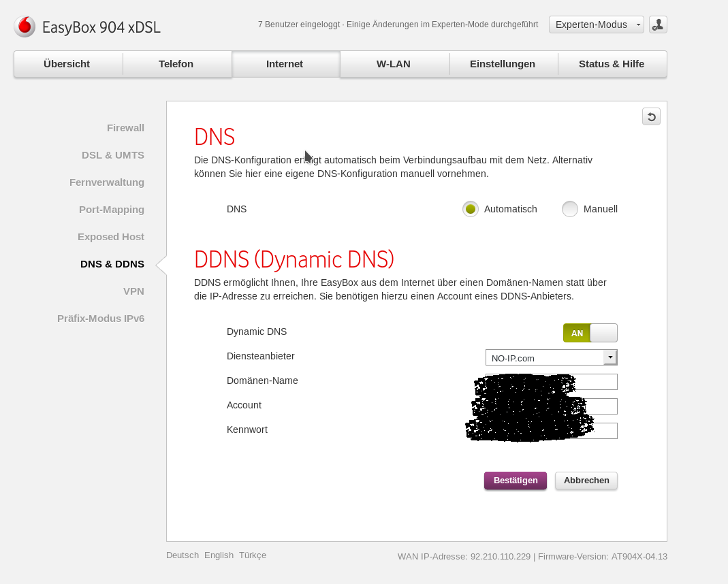Switch to the Telefon tab

176,64
